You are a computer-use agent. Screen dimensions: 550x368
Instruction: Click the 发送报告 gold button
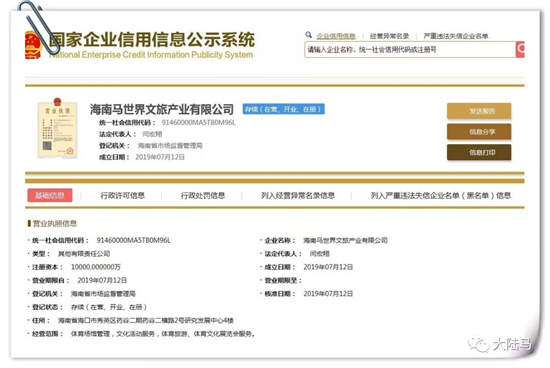(x=479, y=111)
